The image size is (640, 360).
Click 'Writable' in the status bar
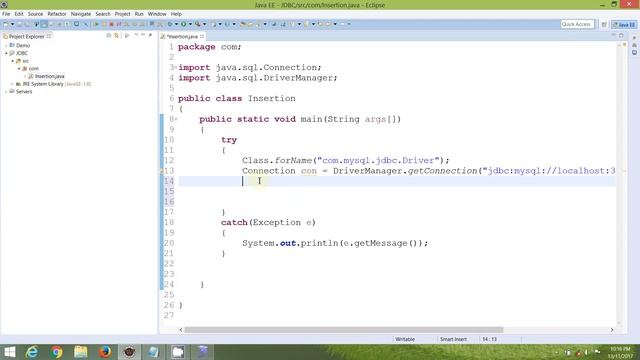click(x=405, y=339)
